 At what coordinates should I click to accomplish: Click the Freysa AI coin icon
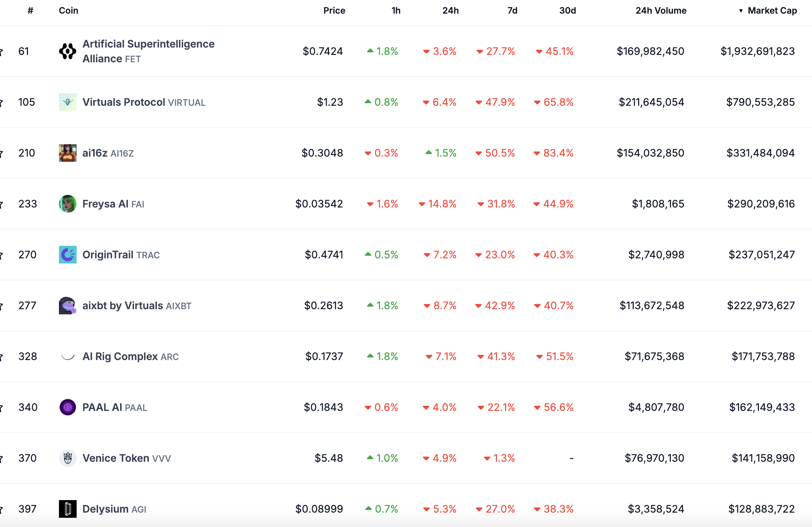tap(67, 204)
